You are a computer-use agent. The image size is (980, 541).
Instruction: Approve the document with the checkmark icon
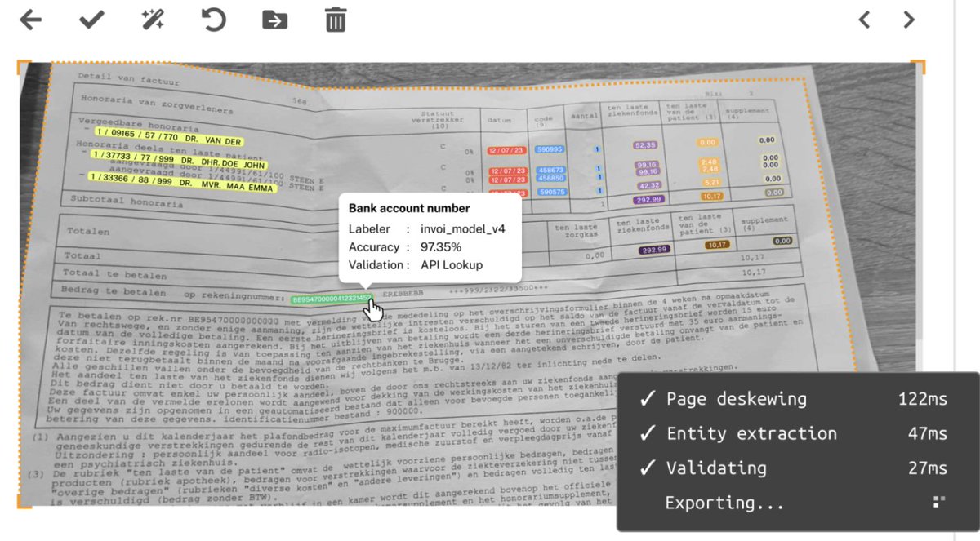(x=91, y=20)
